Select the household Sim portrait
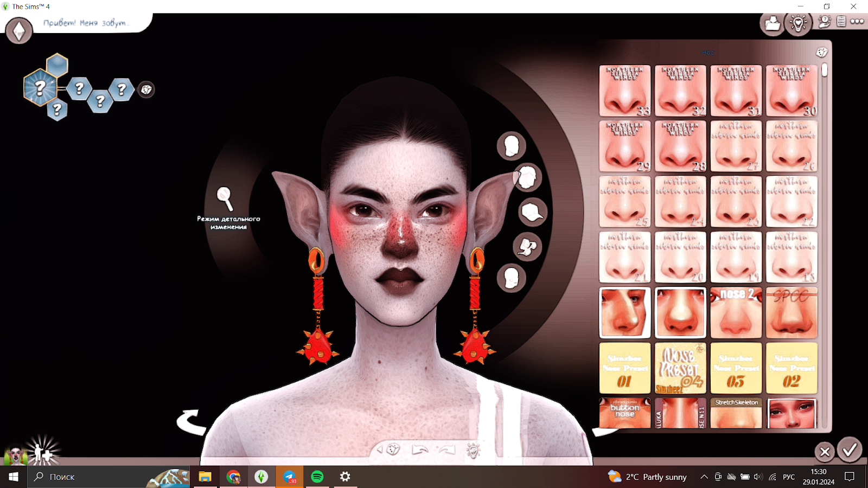This screenshot has height=488, width=868. click(15, 455)
